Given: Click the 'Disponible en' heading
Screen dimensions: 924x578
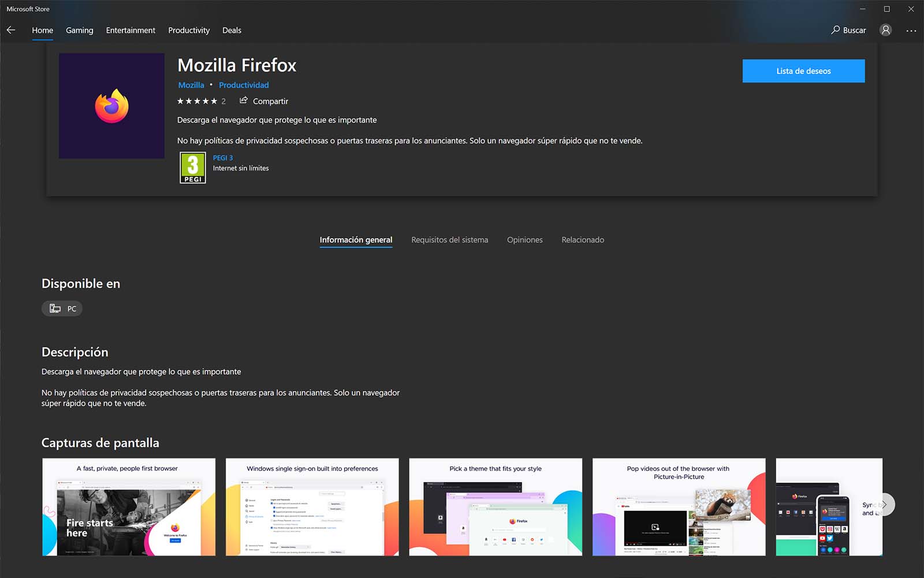Looking at the screenshot, I should pyautogui.click(x=81, y=284).
